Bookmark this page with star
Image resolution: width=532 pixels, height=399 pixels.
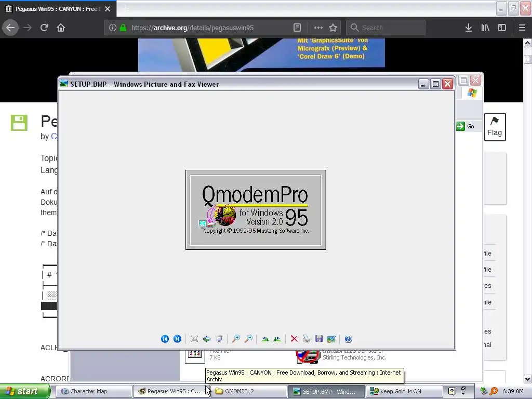pos(333,28)
